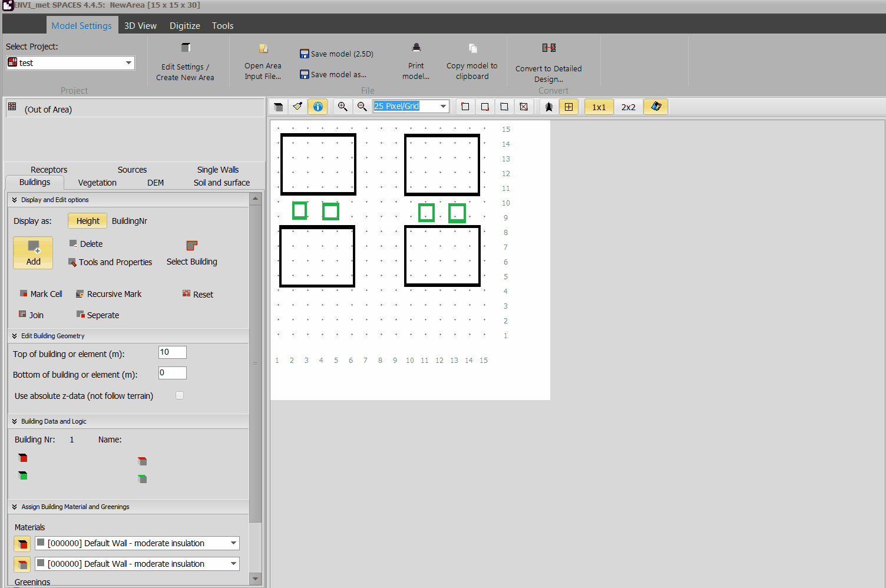Zoom in with the magnifier plus icon

342,107
